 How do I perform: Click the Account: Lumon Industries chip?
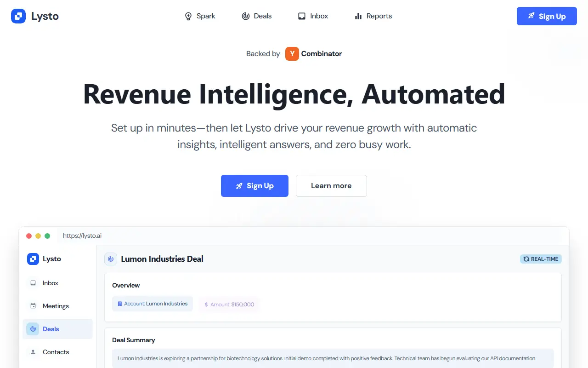click(153, 304)
